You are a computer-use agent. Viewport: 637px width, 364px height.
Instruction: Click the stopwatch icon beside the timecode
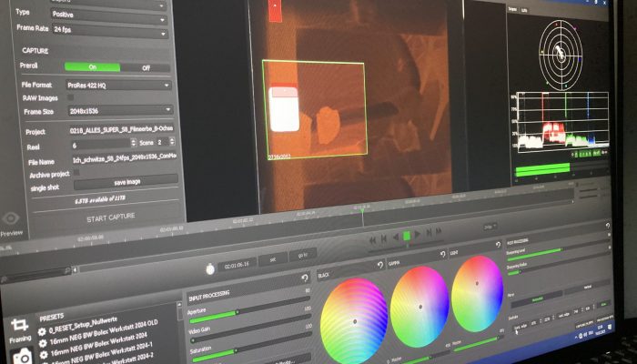point(210,268)
